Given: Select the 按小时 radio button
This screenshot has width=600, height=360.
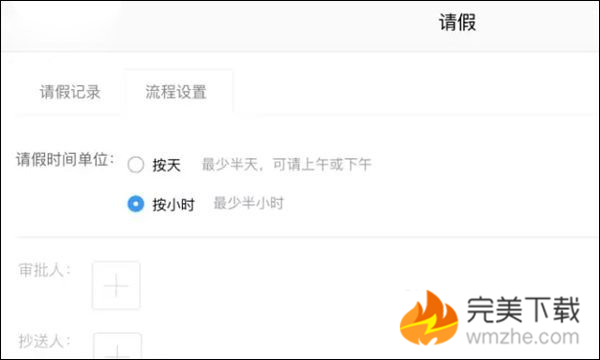Looking at the screenshot, I should point(136,204).
